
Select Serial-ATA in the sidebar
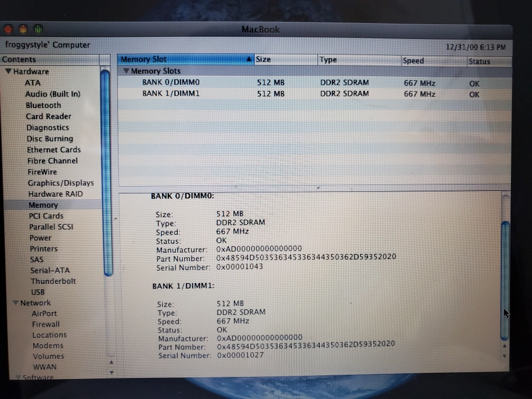pos(50,270)
